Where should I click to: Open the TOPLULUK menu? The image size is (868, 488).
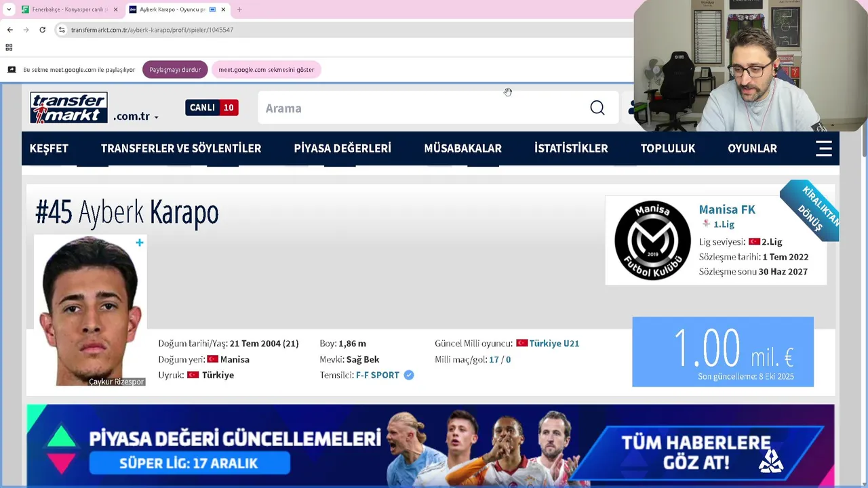coord(668,148)
